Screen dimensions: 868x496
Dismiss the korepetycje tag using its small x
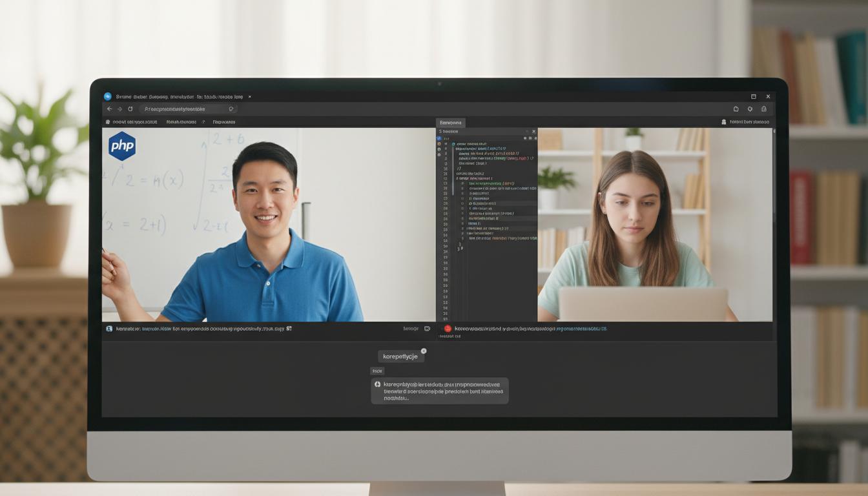[x=424, y=351]
